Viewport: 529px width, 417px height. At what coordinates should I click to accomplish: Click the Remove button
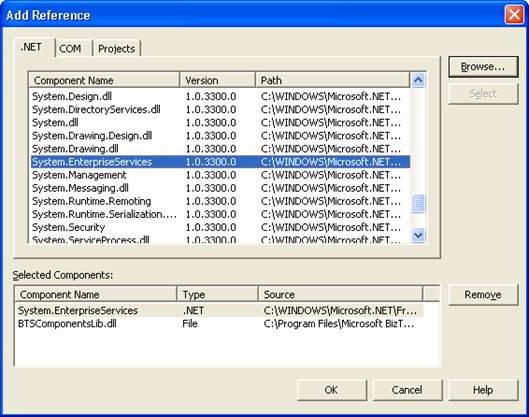[483, 295]
